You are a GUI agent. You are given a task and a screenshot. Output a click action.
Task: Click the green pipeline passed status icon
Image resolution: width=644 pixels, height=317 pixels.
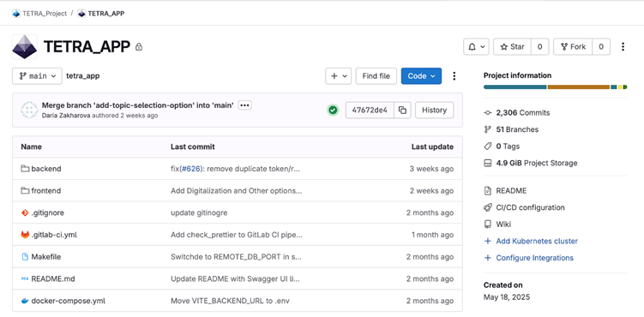(x=333, y=110)
